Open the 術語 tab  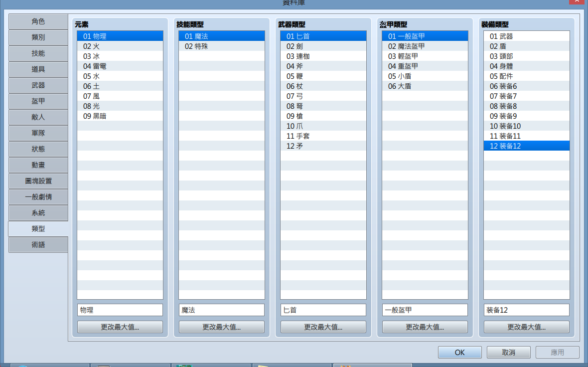pyautogui.click(x=38, y=245)
